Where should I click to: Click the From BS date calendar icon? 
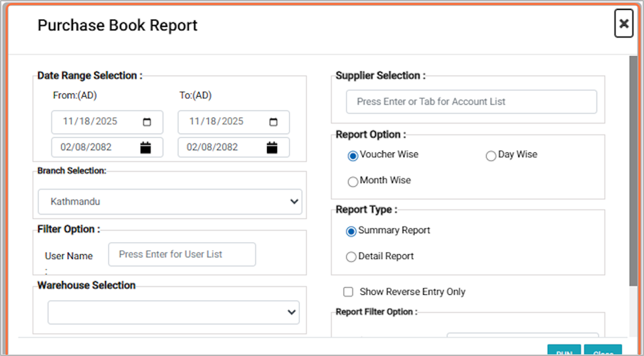pos(146,147)
